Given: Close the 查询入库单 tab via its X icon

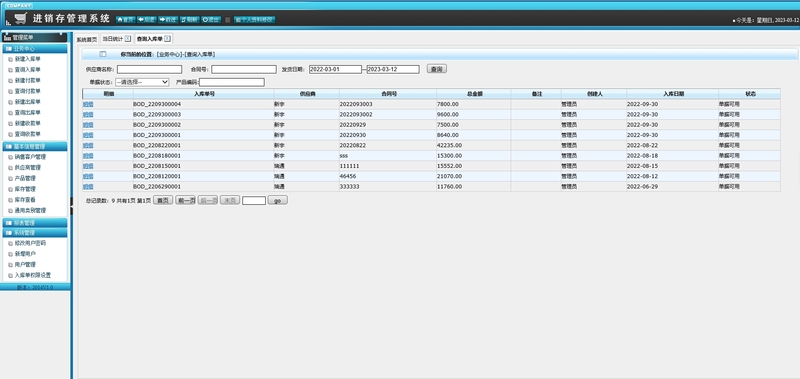Looking at the screenshot, I should pos(167,39).
